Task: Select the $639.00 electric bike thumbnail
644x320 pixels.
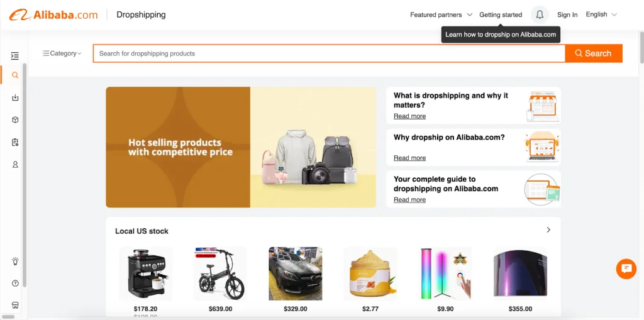Action: pyautogui.click(x=220, y=273)
